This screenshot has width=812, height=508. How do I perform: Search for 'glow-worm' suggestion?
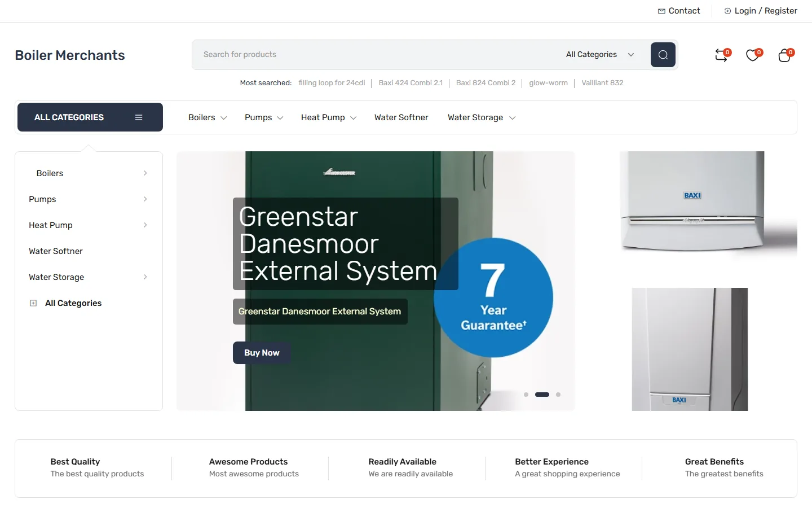[548, 83]
